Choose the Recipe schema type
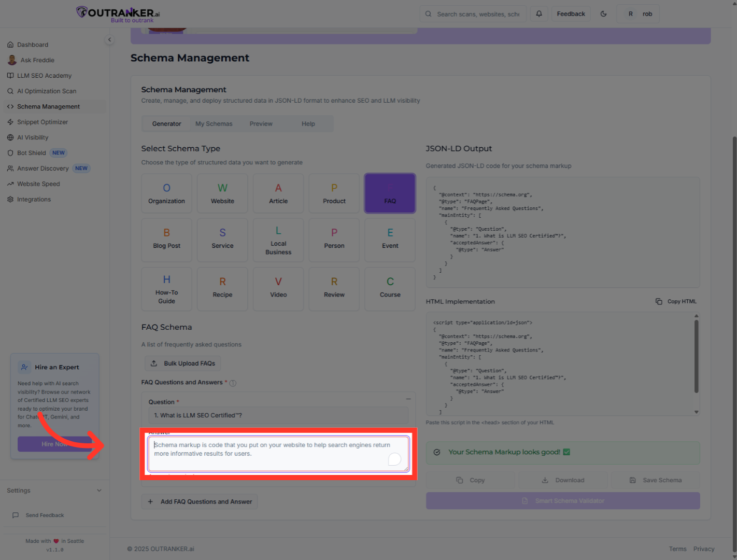Viewport: 737px width, 560px height. tap(223, 289)
